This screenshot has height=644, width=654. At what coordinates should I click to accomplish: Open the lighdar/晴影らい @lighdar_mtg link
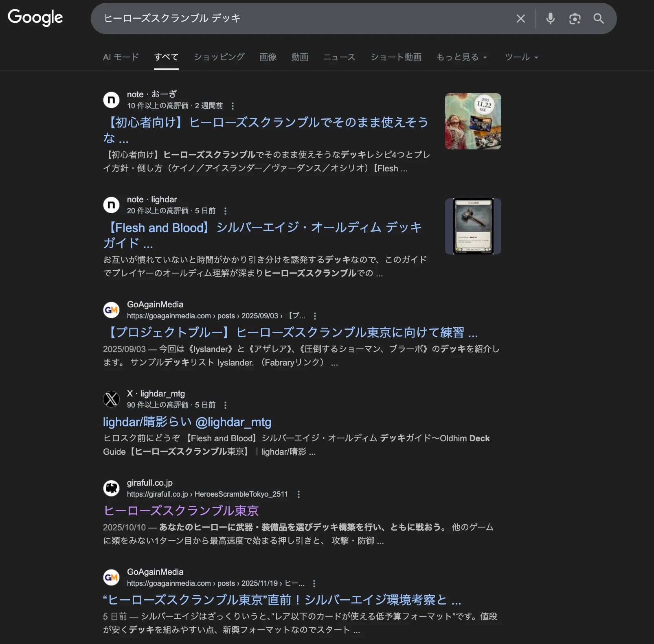[x=187, y=422]
